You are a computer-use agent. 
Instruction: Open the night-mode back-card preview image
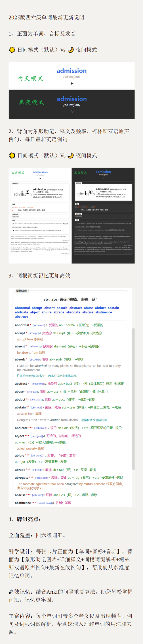click(x=103, y=216)
